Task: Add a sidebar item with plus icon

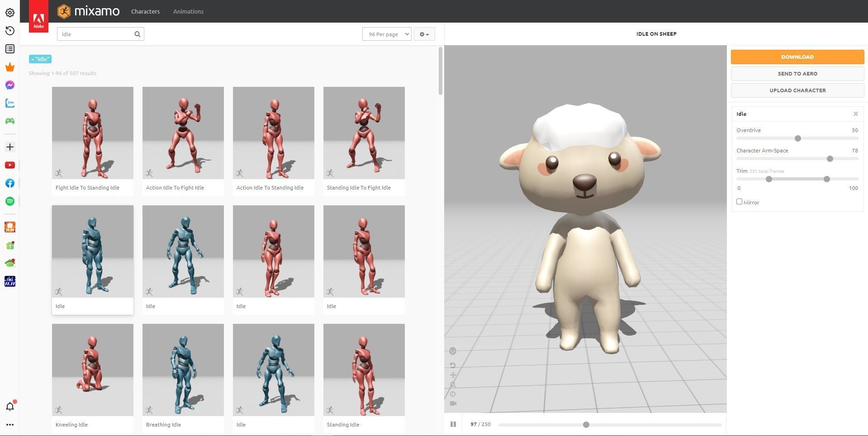Action: [x=10, y=147]
